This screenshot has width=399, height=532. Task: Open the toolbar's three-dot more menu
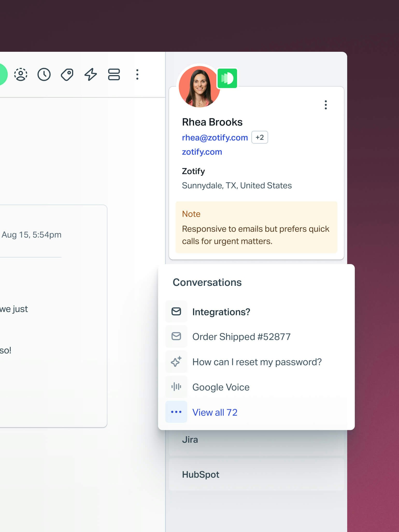(x=137, y=75)
